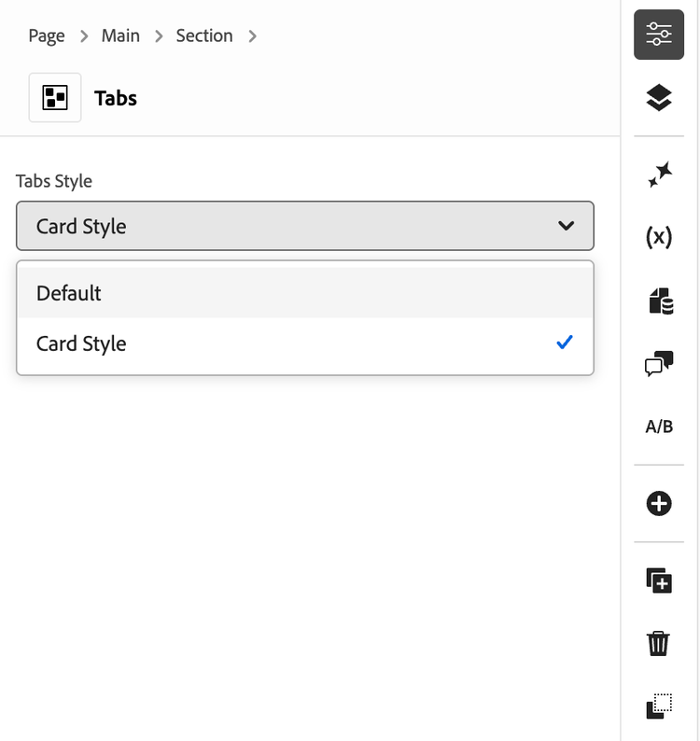Click the duplicate component icon
This screenshot has width=700, height=741.
[659, 580]
